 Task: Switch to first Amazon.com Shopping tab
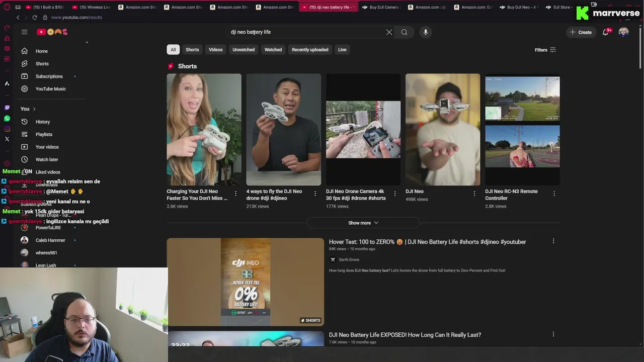[138, 8]
